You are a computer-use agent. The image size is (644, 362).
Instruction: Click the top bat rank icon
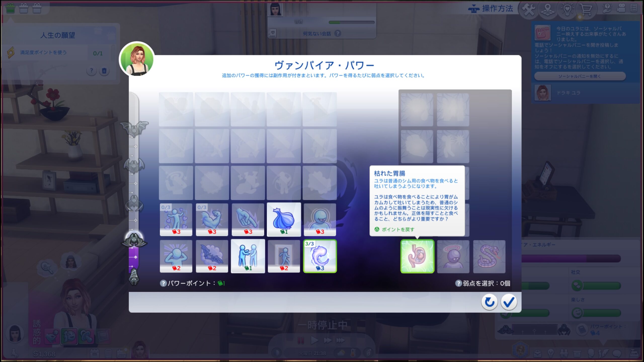(x=134, y=129)
